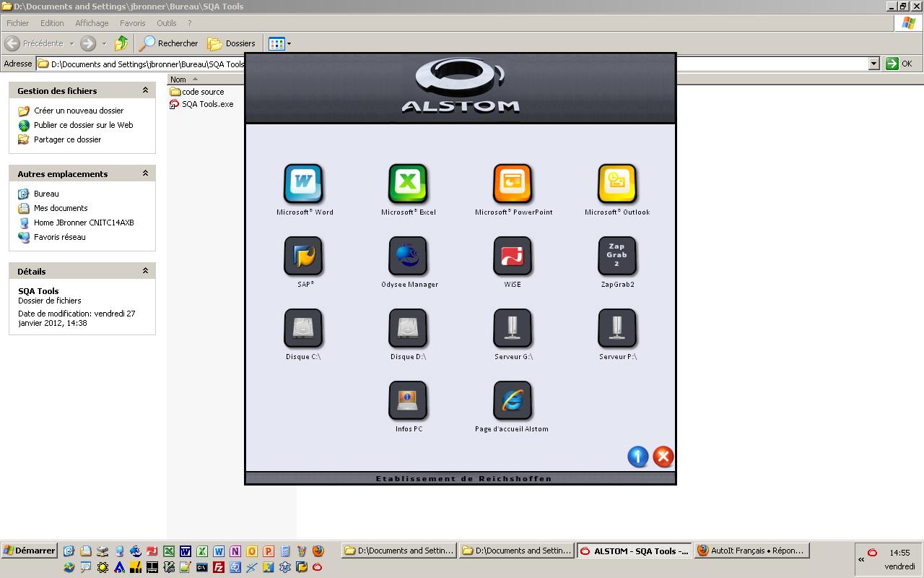924x578 pixels.
Task: Open Disque C:\ drive icon
Action: 303,327
